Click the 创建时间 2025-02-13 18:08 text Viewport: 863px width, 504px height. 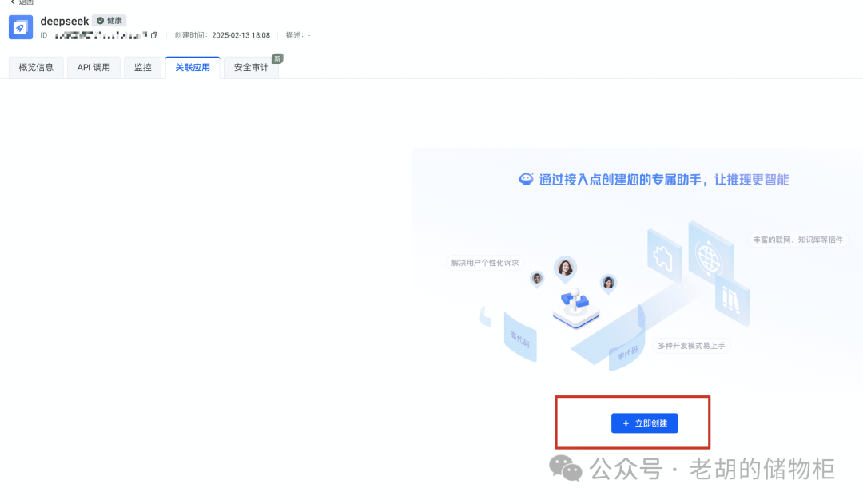pyautogui.click(x=222, y=35)
